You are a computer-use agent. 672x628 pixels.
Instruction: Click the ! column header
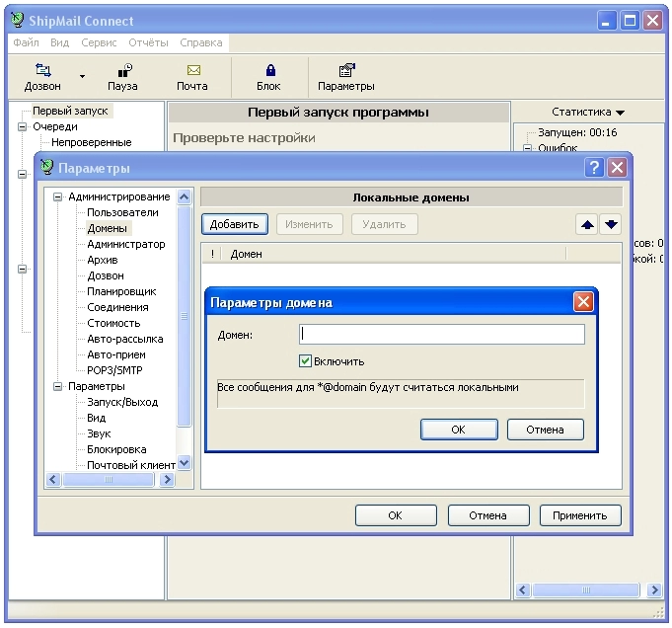tap(212, 254)
